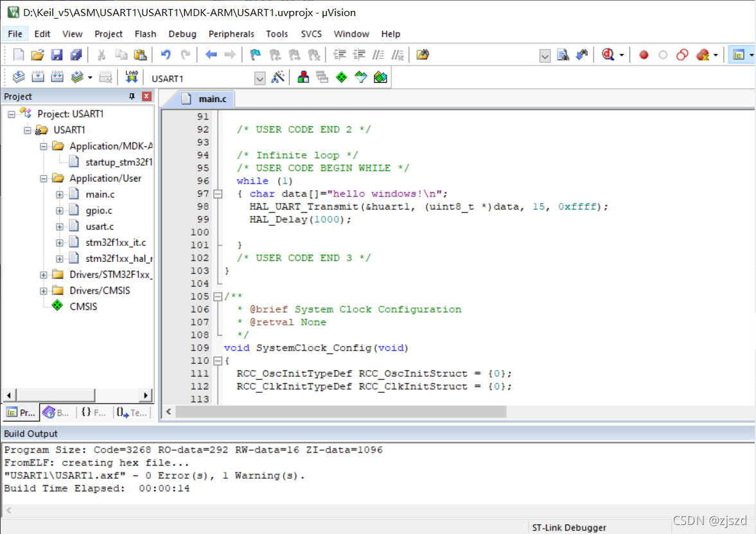The height and width of the screenshot is (534, 756).
Task: Select stm32f1xx_it.c in project tree
Action: coord(116,243)
